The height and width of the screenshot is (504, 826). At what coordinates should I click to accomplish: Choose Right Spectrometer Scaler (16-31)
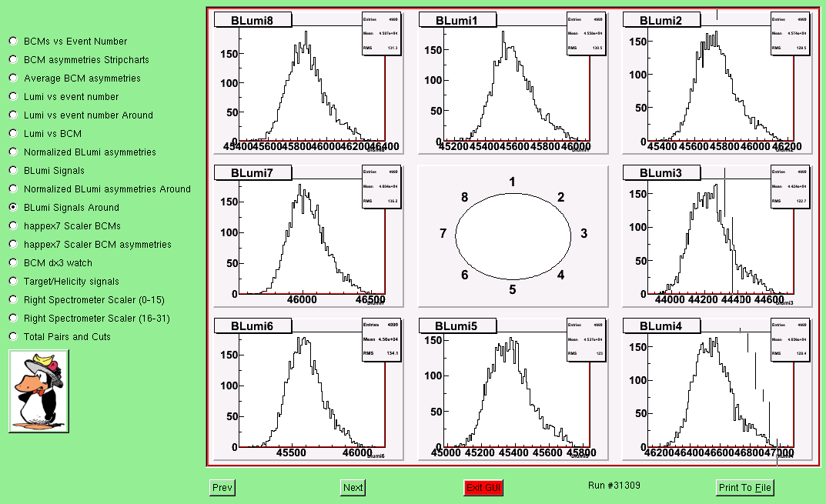click(14, 318)
